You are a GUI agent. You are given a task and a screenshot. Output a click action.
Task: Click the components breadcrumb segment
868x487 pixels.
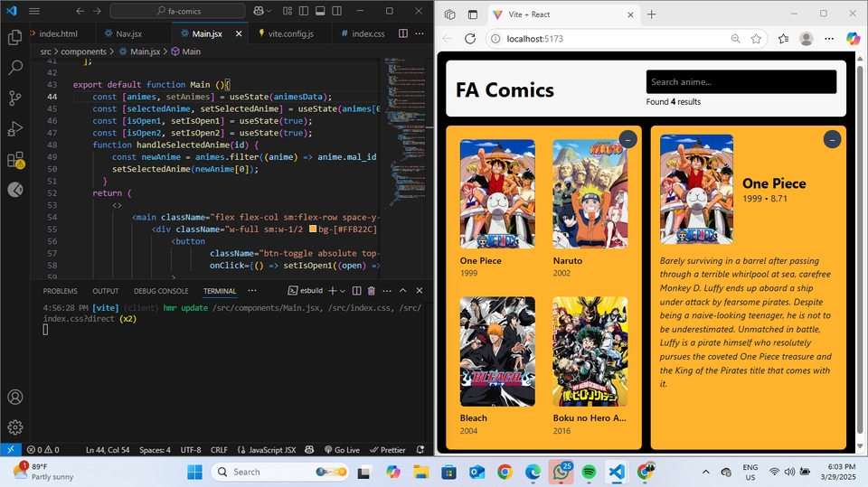pos(83,52)
